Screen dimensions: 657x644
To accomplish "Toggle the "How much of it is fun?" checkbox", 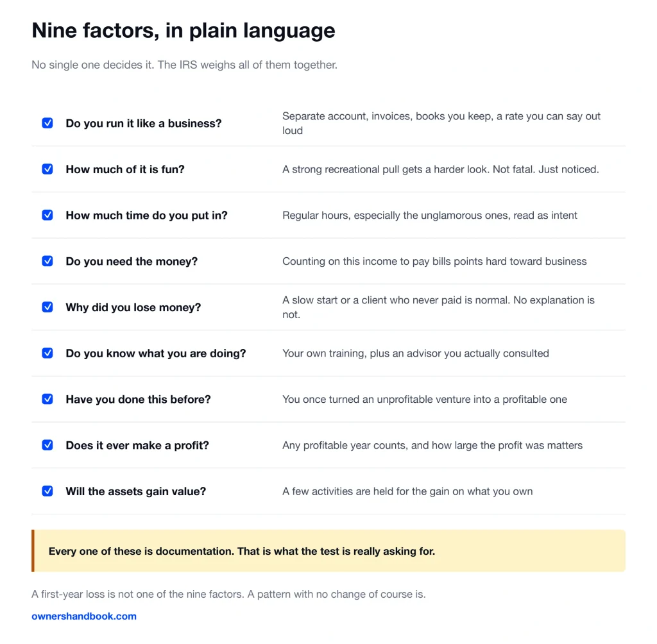I will pos(47,169).
